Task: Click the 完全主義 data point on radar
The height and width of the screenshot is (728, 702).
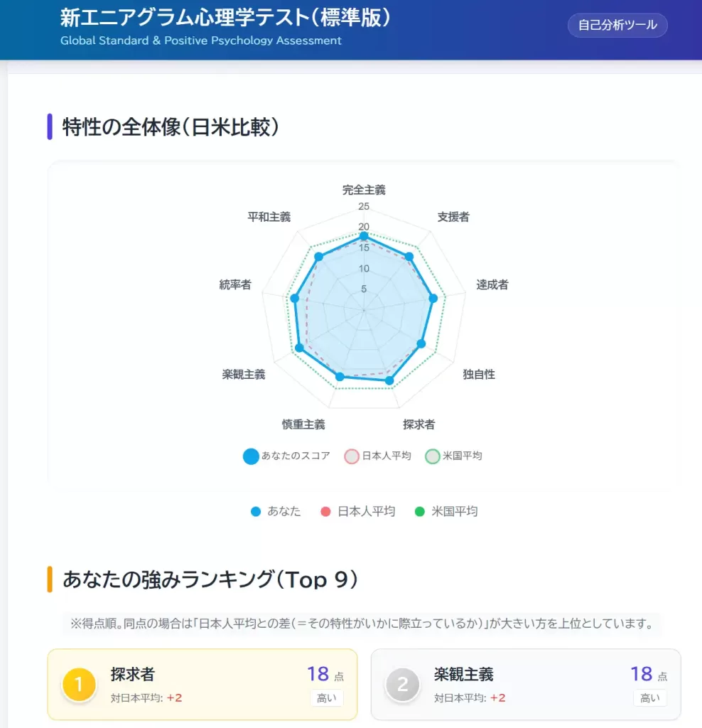Action: [364, 236]
